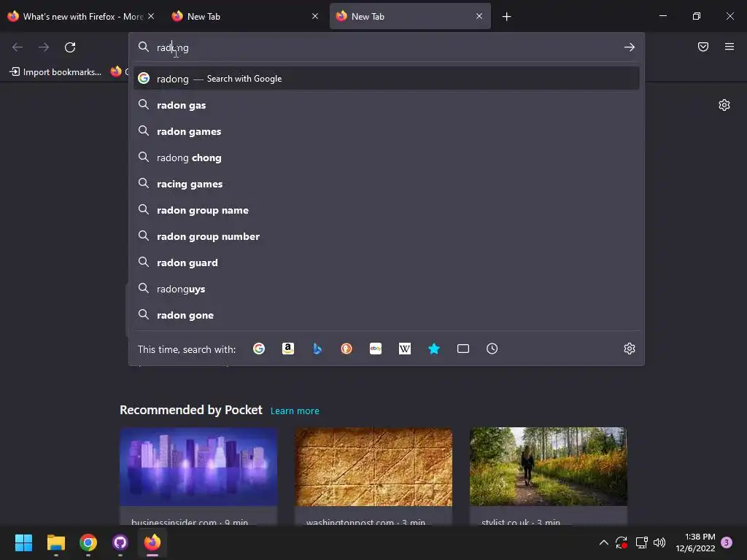The image size is (747, 560).
Task: Choose the 'radon games' suggestion
Action: pos(387,131)
